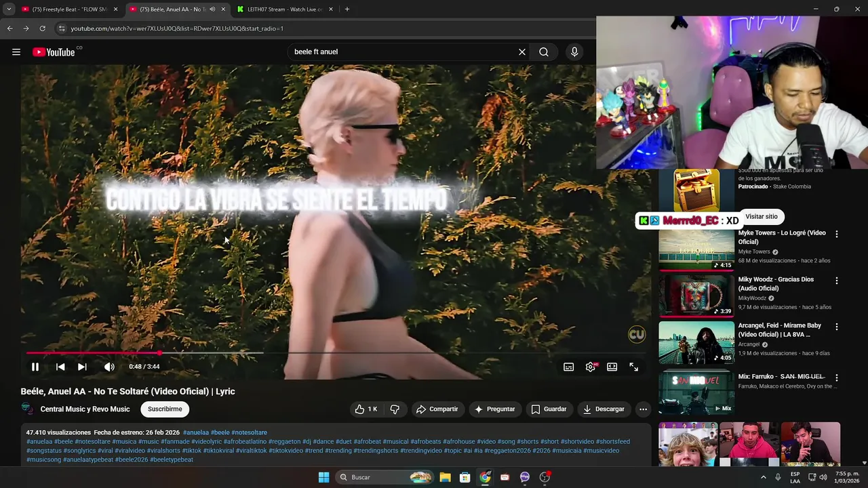Open OBS Studio from taskbar
Image resolution: width=868 pixels, height=488 pixels.
click(545, 477)
